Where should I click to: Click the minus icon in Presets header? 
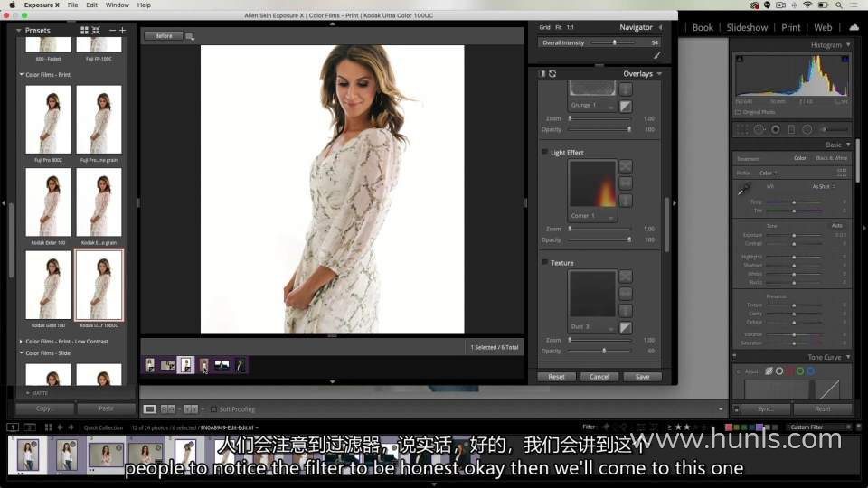pyautogui.click(x=112, y=31)
